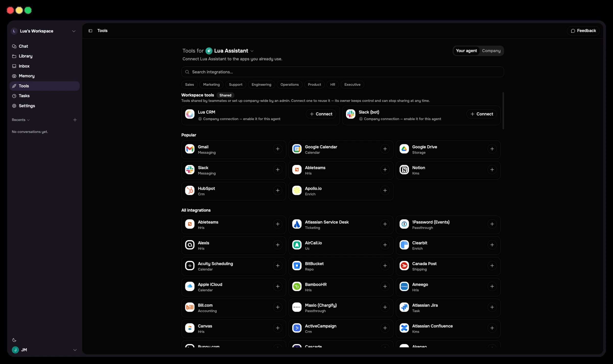
Task: Add Apollo.io with its plus icon
Action: click(385, 191)
